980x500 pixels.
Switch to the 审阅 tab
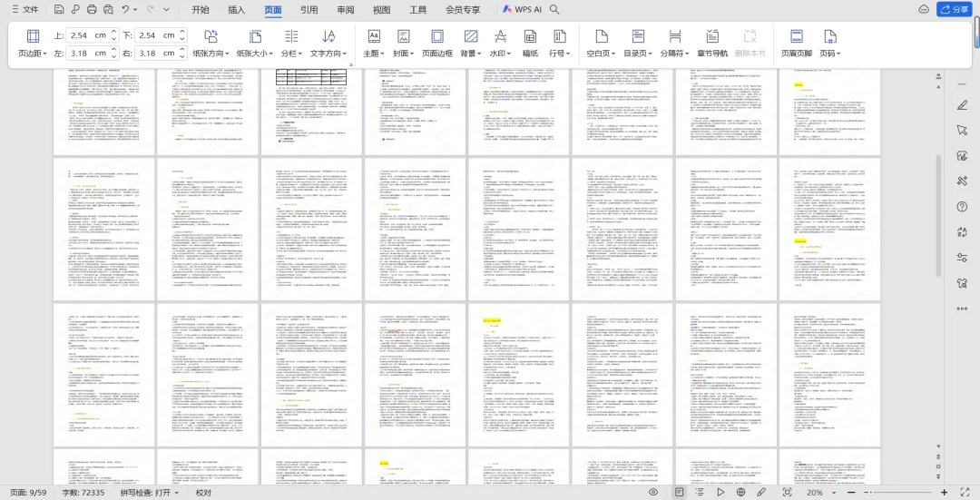point(346,9)
